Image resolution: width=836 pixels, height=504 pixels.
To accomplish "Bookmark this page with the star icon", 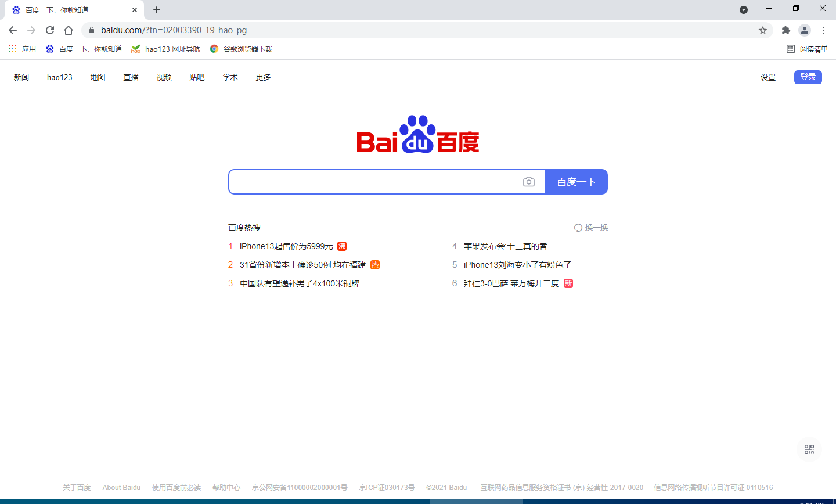I will coord(763,30).
